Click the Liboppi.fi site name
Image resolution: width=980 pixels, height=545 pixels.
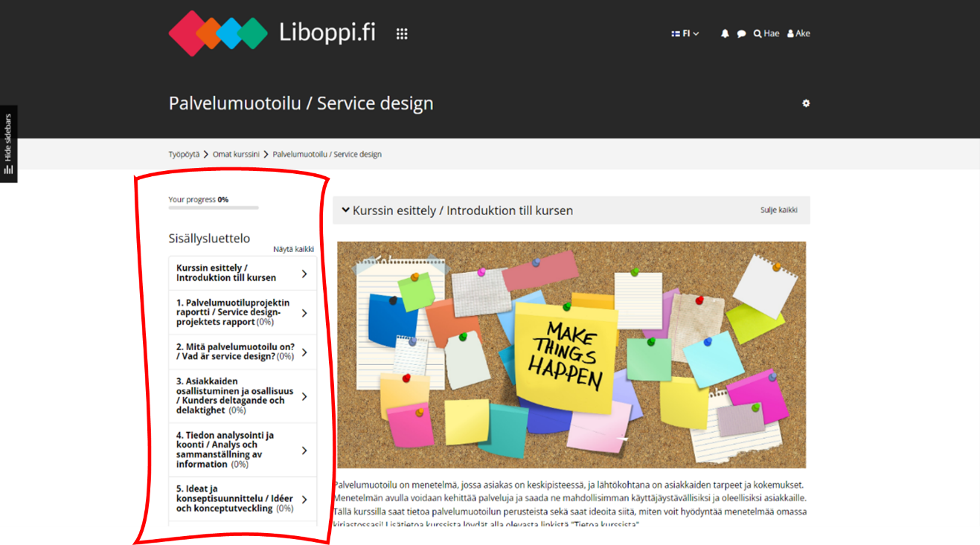tap(327, 33)
